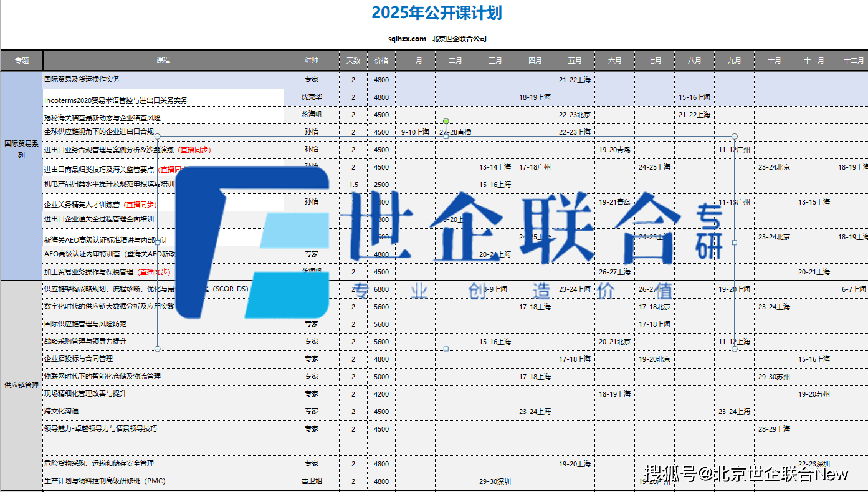Select the lecturer cell 沈克华
Image resolution: width=868 pixels, height=492 pixels.
click(x=312, y=97)
